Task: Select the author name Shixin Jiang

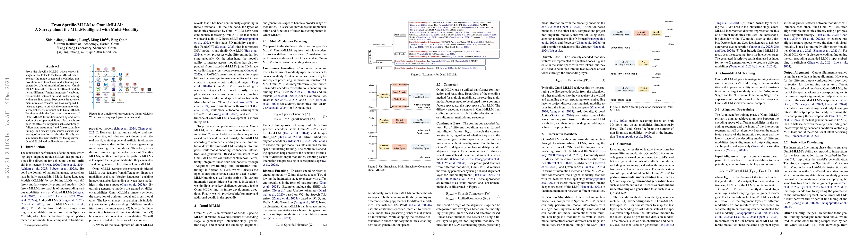Action: [55, 40]
